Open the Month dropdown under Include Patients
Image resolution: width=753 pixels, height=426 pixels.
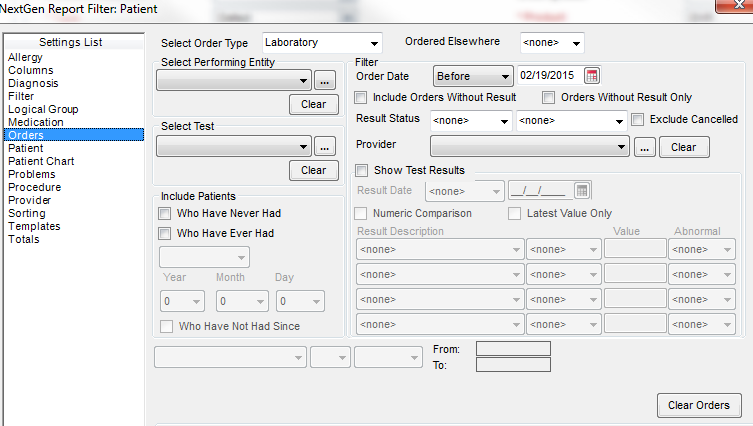point(242,301)
